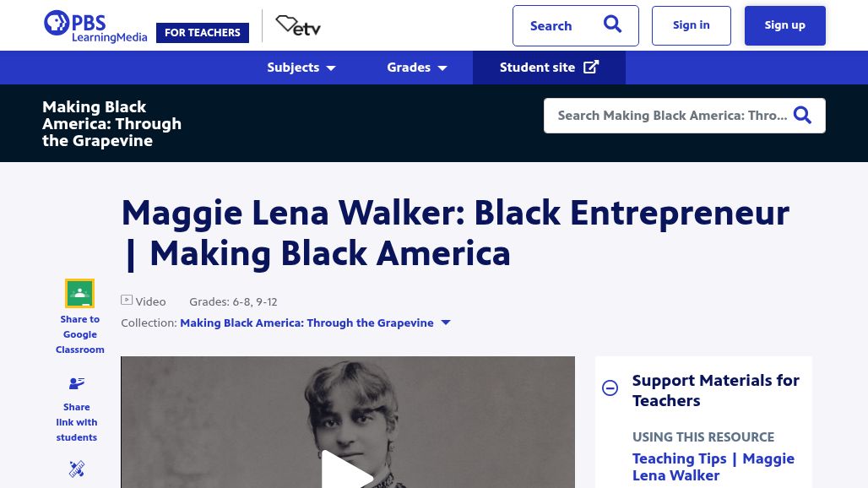This screenshot has height=488, width=868.
Task: Click the magnifier icon in top Search button
Action: pos(612,24)
